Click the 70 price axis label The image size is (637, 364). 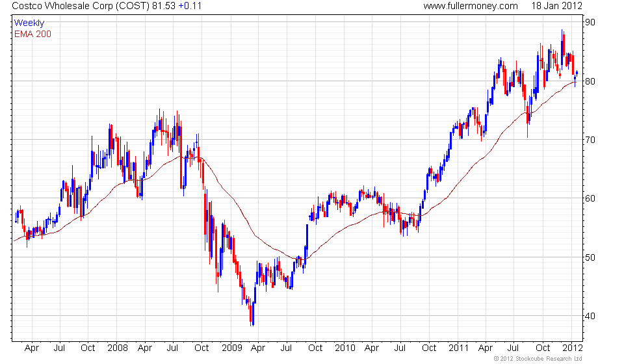click(x=590, y=140)
